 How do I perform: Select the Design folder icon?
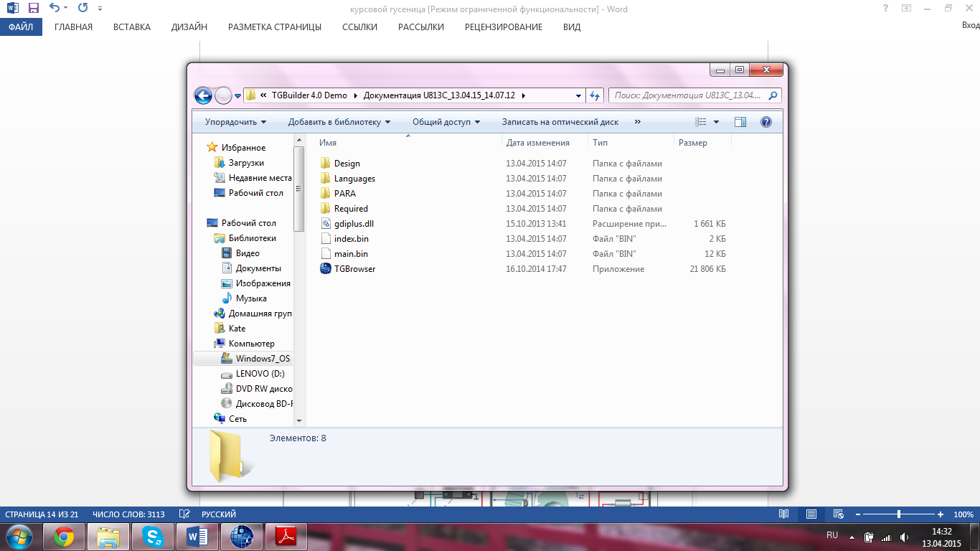(326, 164)
